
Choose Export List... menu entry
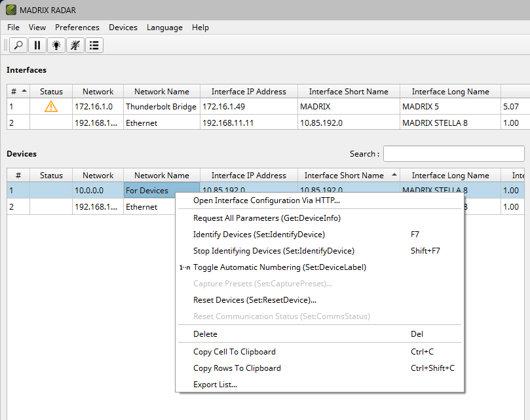point(320,385)
